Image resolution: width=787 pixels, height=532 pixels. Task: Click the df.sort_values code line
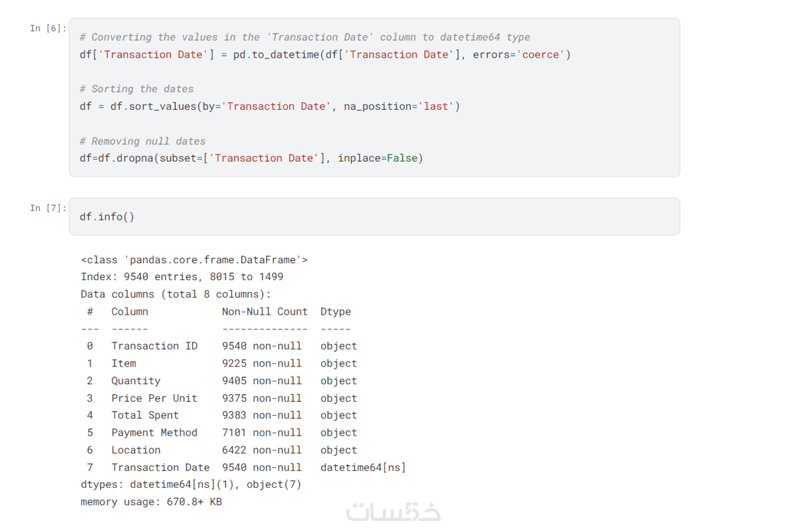[270, 107]
